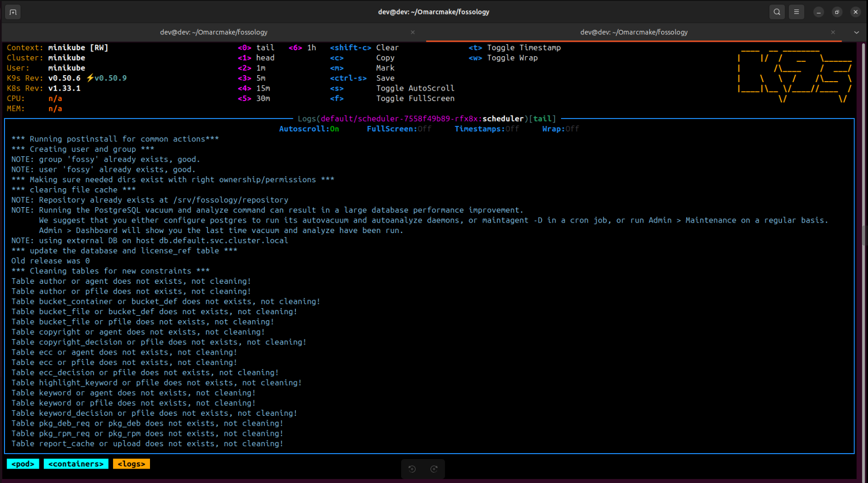
Task: Open new terminal tab icon
Action: (13, 12)
